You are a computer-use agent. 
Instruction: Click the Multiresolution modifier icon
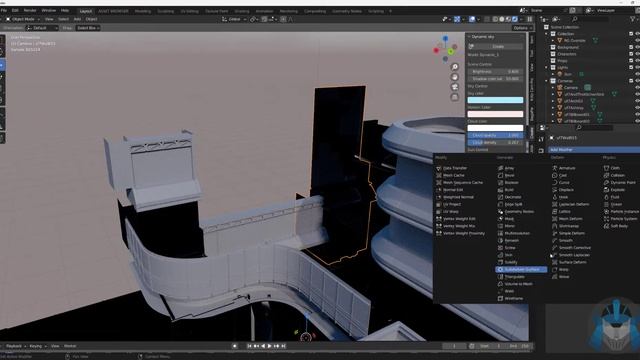[500, 233]
